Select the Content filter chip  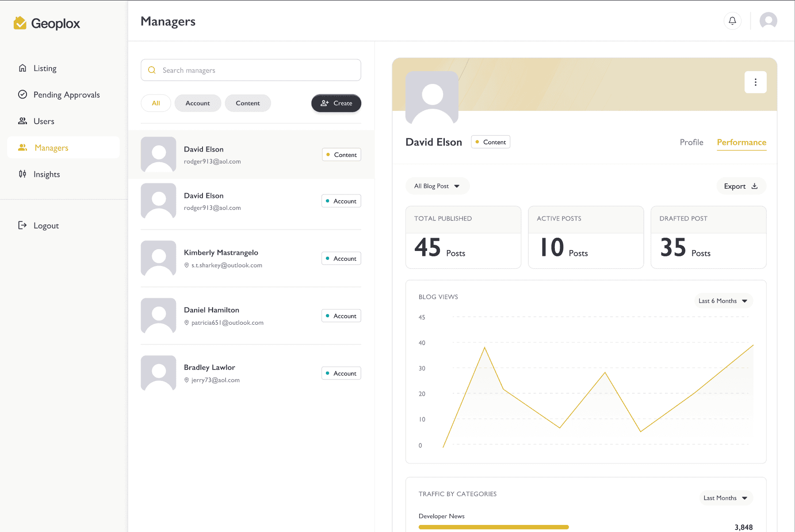point(248,103)
